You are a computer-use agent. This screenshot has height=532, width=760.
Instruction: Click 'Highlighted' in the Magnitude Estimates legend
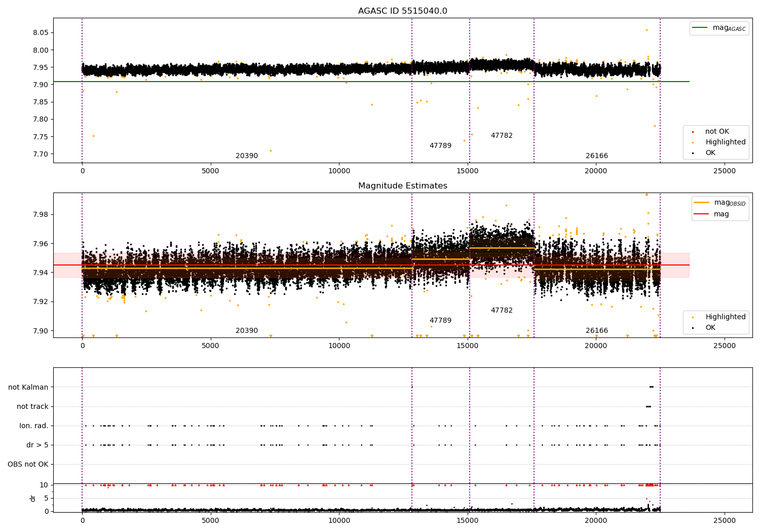725,317
